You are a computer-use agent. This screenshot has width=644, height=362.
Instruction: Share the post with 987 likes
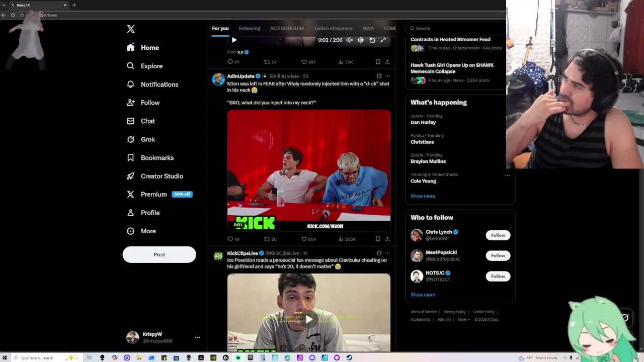387,62
